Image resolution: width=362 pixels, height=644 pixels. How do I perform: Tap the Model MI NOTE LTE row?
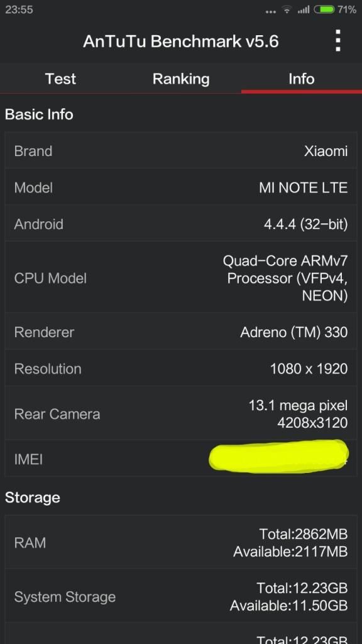tap(181, 187)
